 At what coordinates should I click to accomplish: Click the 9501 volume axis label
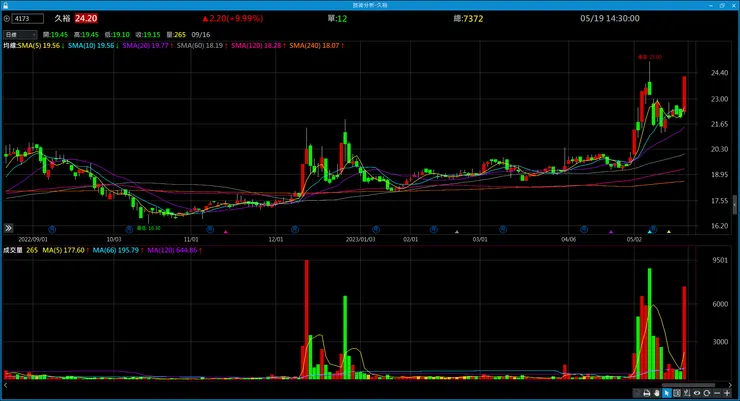click(x=720, y=260)
